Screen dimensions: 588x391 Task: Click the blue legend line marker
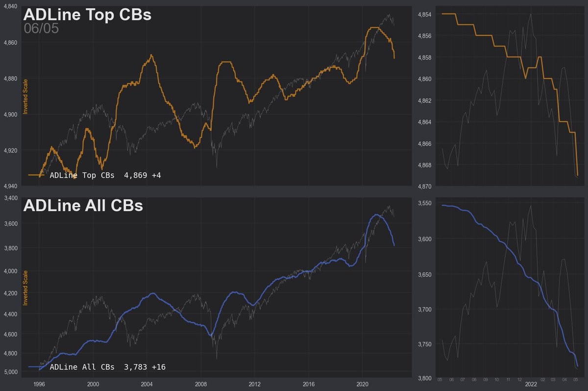click(x=37, y=366)
